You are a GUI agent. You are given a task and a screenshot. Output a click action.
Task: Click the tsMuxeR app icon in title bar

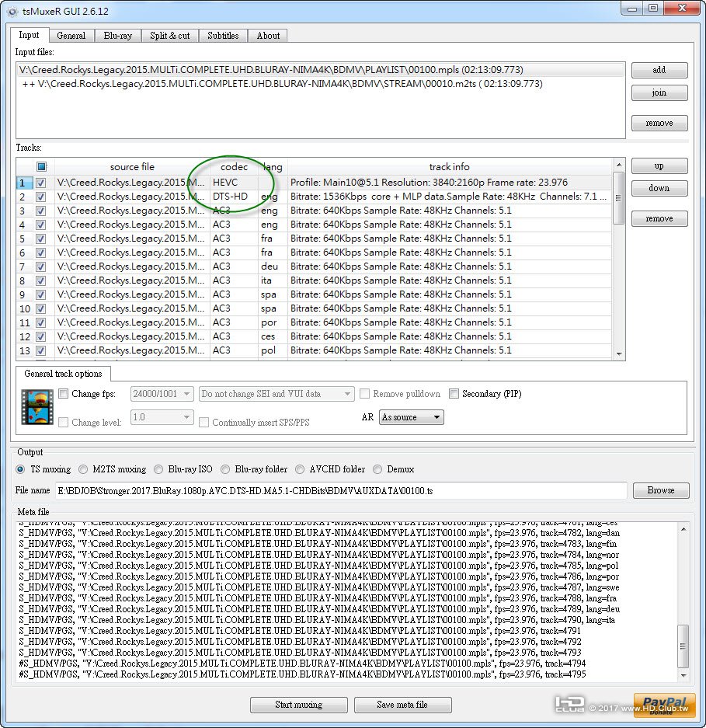pyautogui.click(x=12, y=11)
